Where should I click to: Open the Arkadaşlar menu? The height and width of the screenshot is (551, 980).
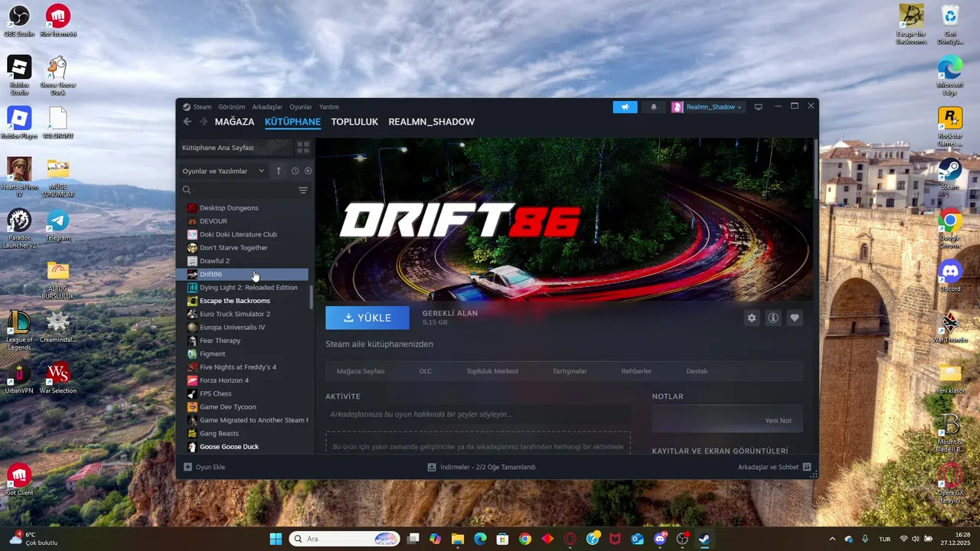point(267,107)
